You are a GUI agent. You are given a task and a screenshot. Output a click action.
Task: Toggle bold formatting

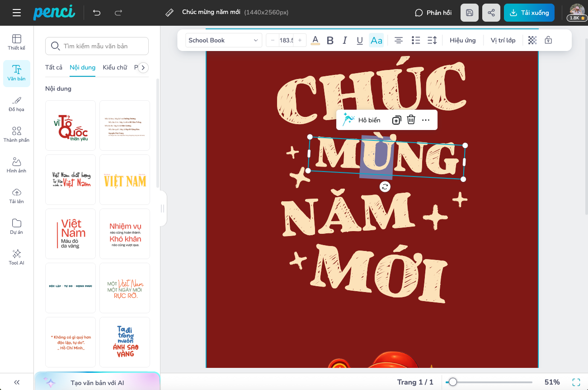coord(330,41)
